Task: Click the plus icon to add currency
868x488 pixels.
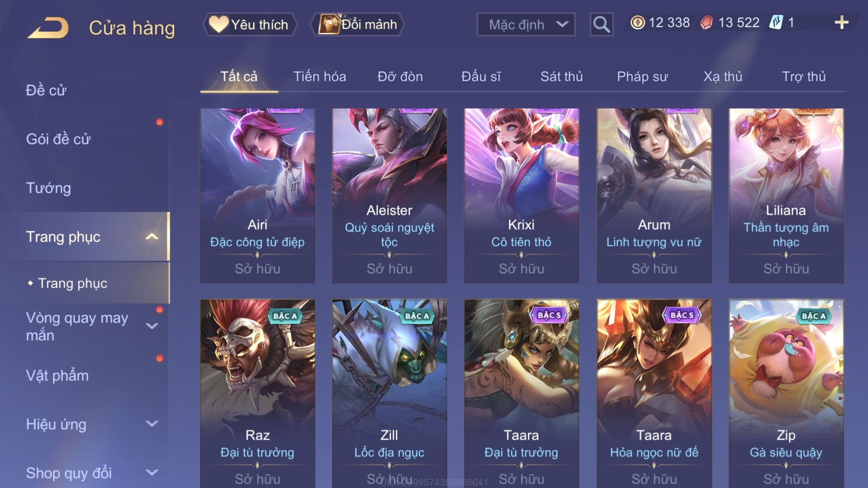Action: (x=841, y=22)
